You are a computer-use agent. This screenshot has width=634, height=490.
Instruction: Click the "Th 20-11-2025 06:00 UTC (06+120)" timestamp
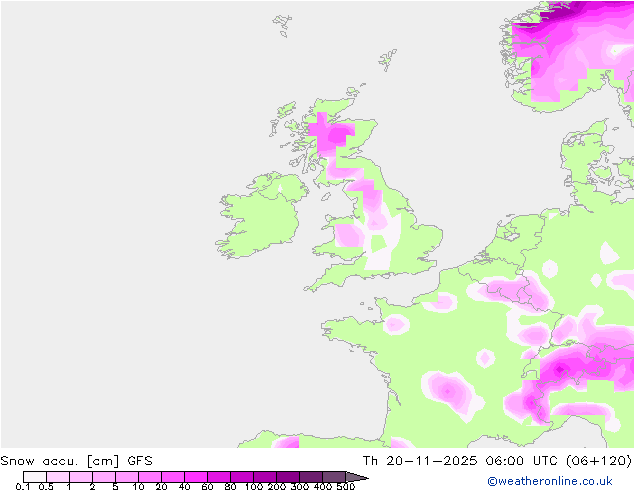(497, 461)
